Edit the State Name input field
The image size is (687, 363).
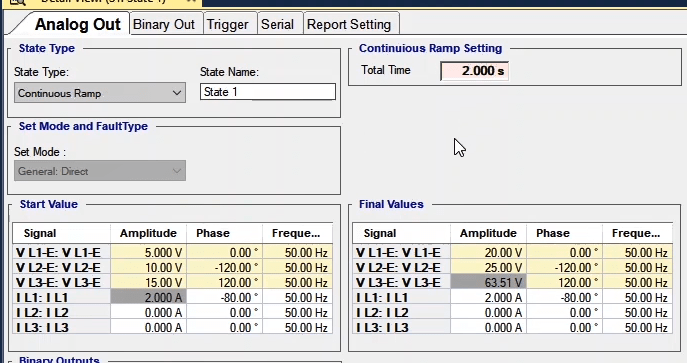point(268,92)
